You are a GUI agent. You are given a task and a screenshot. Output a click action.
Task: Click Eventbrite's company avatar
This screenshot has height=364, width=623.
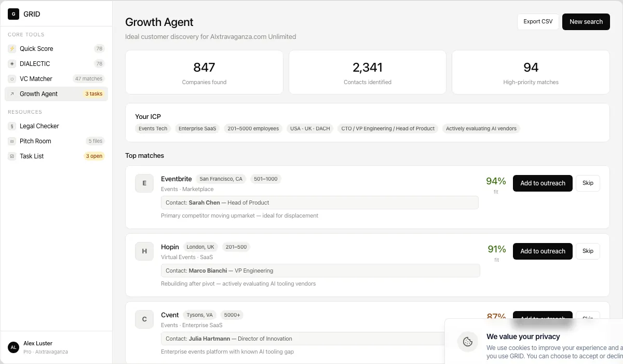point(144,183)
